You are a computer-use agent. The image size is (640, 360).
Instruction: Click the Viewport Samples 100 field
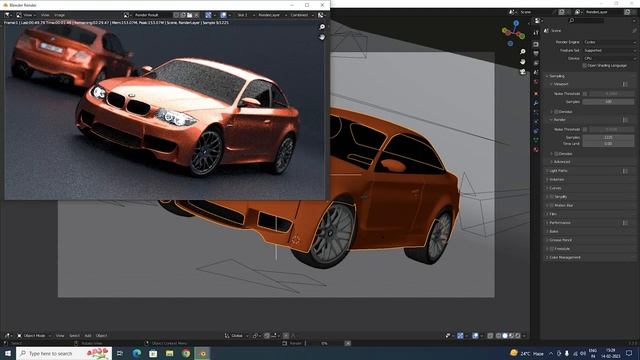608,102
